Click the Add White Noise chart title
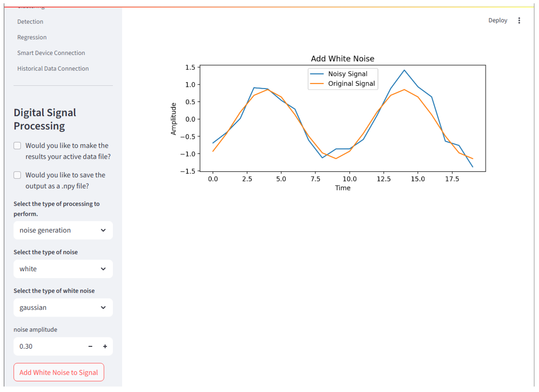Image resolution: width=539 pixels, height=392 pixels. coord(342,58)
